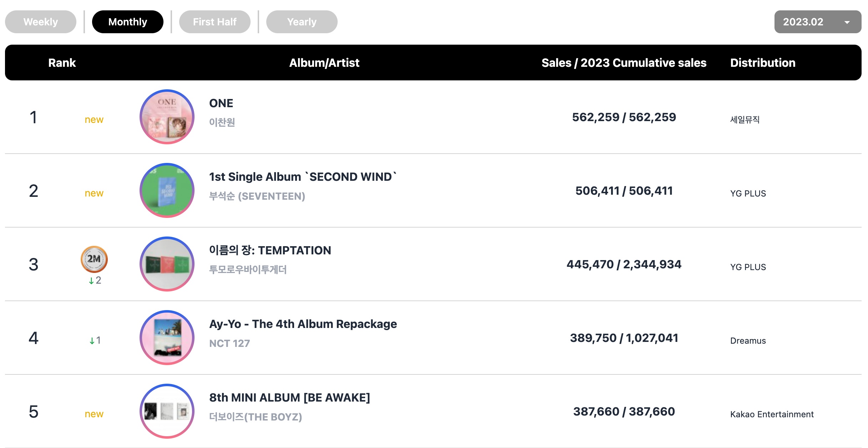The width and height of the screenshot is (868, 448).
Task: Click the down arrow on rank 3
Action: [x=91, y=281]
